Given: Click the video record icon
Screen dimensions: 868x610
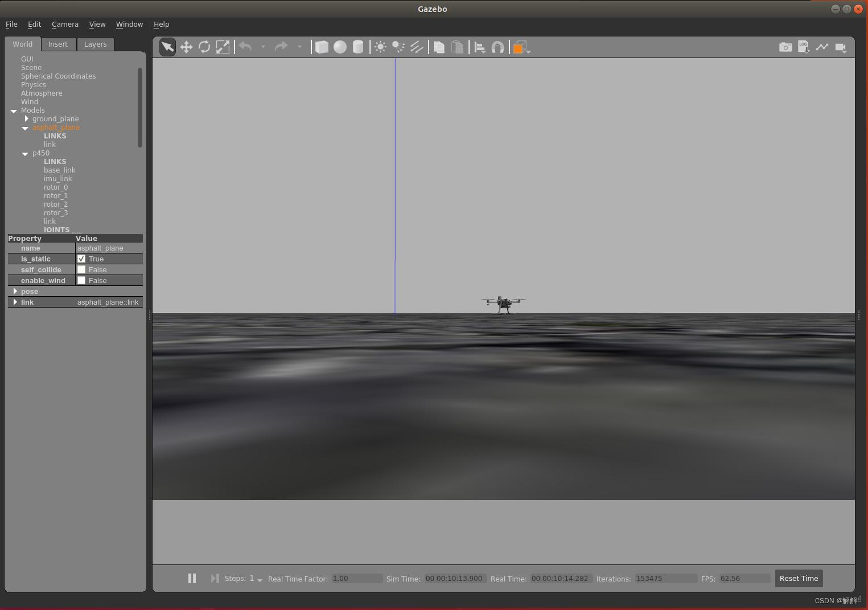Looking at the screenshot, I should pos(841,47).
